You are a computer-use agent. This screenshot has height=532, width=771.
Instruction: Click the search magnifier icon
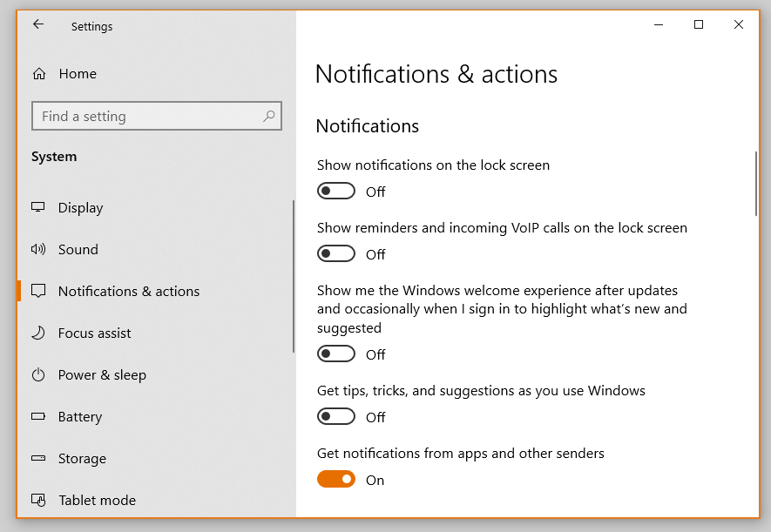[269, 116]
